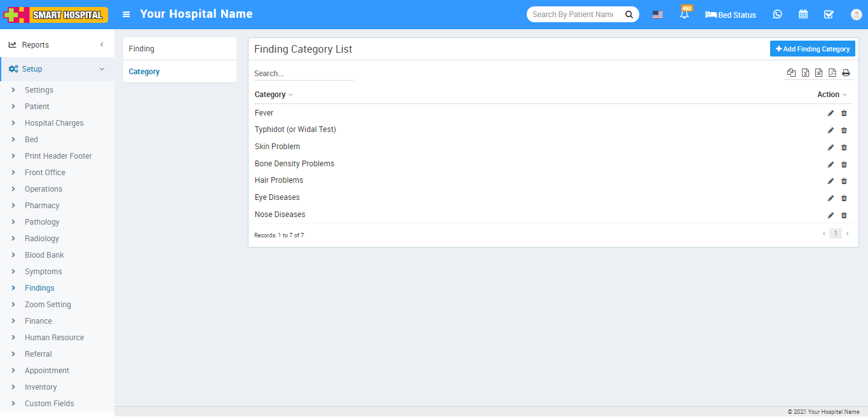Click the print icon above the table
This screenshot has width=868, height=417.
[x=846, y=73]
